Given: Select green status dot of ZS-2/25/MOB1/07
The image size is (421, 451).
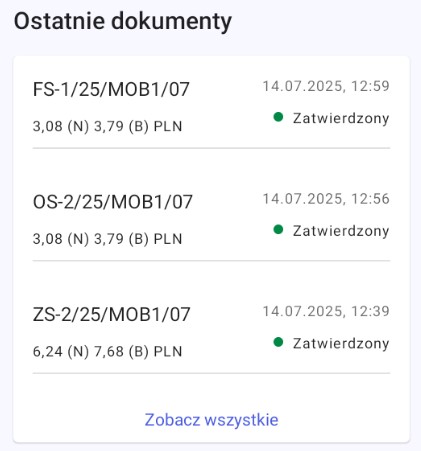Looking at the screenshot, I should 278,342.
